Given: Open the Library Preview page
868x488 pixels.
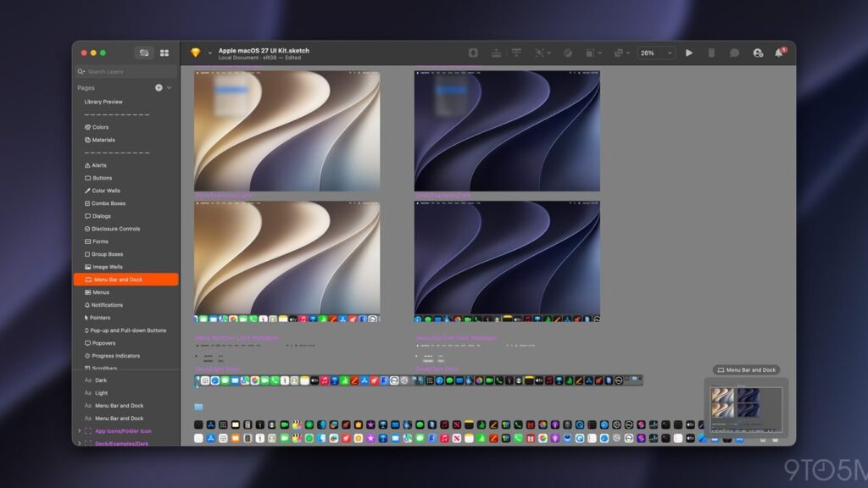Looking at the screenshot, I should (x=103, y=102).
